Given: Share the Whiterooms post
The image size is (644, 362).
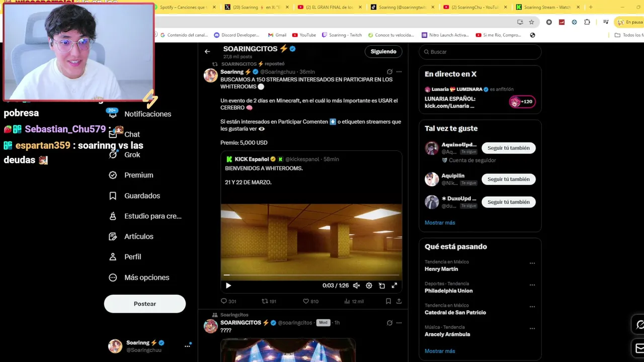Looking at the screenshot, I should [399, 301].
